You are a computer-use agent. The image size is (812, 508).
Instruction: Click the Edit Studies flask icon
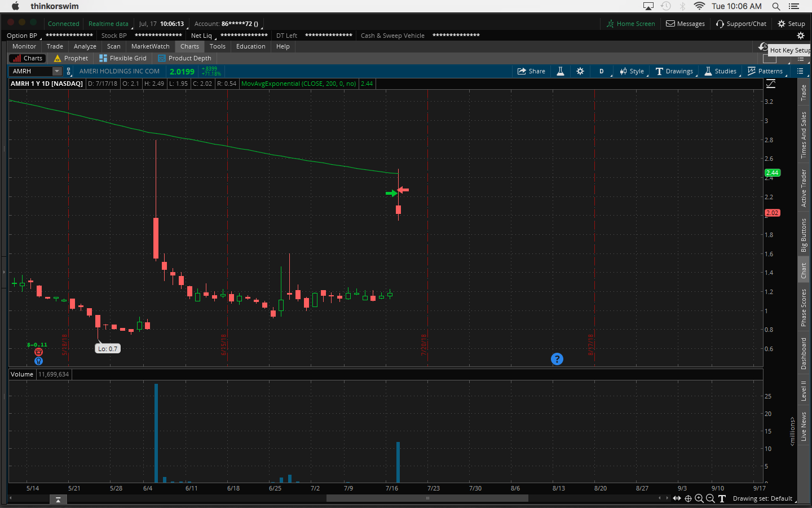561,71
